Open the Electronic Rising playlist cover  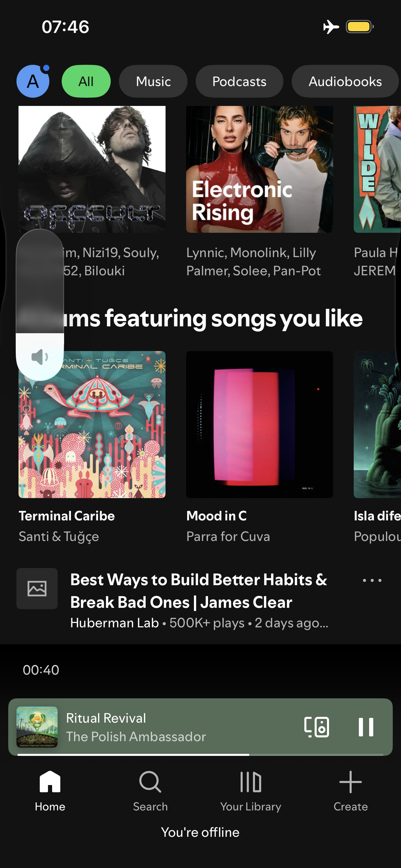click(259, 169)
